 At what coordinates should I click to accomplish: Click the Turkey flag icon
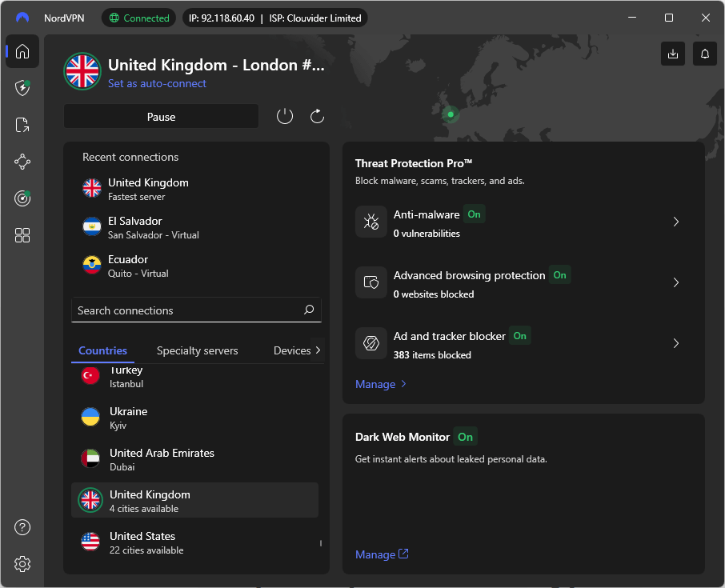[90, 375]
